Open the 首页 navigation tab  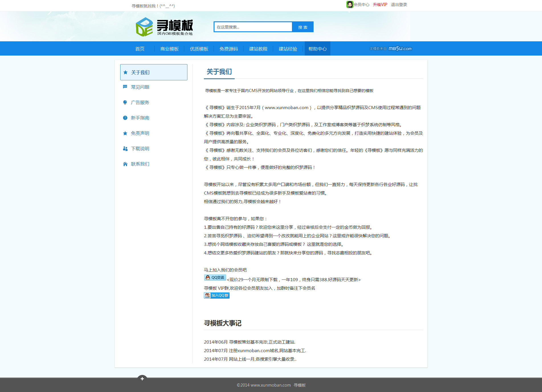point(140,49)
